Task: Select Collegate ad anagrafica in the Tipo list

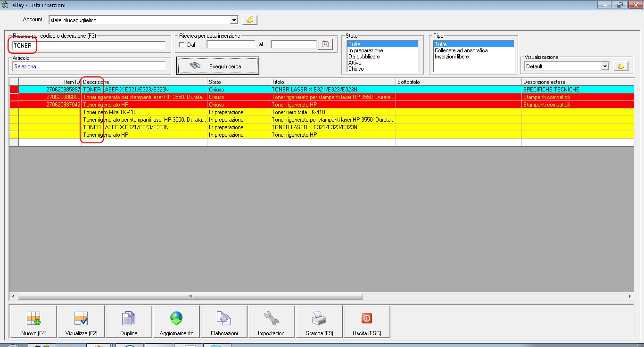Action: point(474,50)
